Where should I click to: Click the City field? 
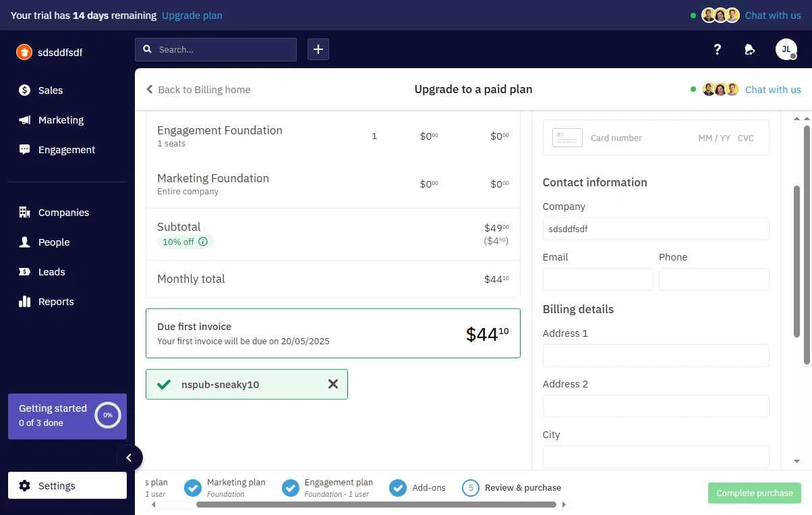tap(656, 457)
